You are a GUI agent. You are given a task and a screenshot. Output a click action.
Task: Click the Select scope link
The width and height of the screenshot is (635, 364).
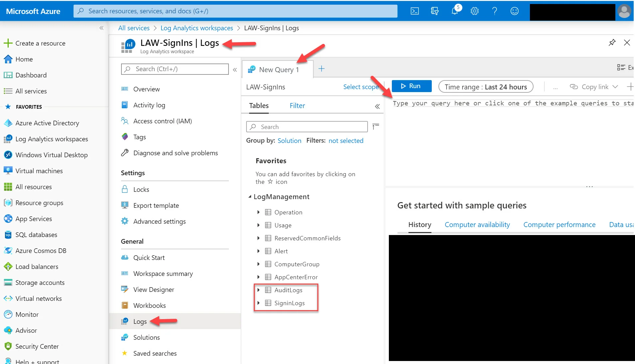(361, 87)
